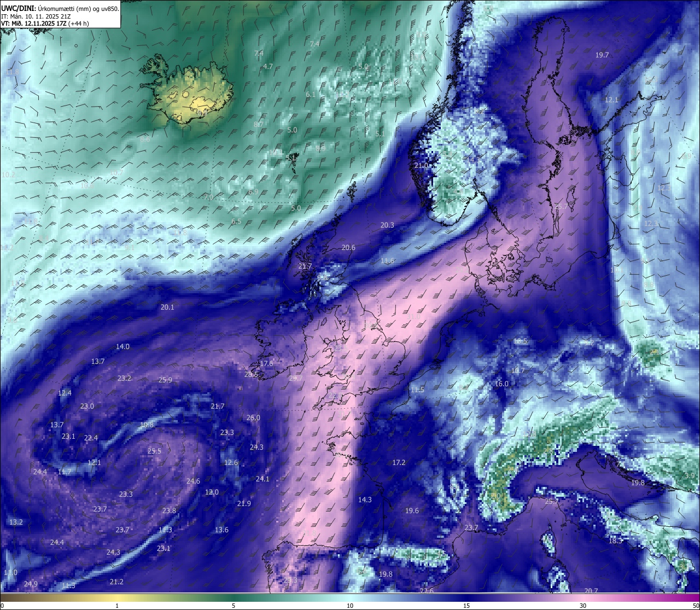The image size is (700, 610).
Task: Click the 'UWC/DINI: Úrkomumætti (mm) og uv850.' title line
Action: coord(60,9)
